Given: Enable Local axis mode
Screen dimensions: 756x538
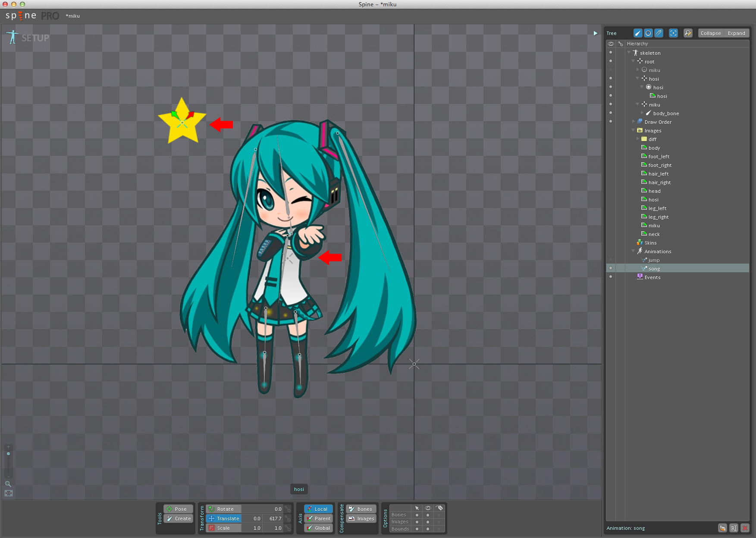Looking at the screenshot, I should coord(318,509).
